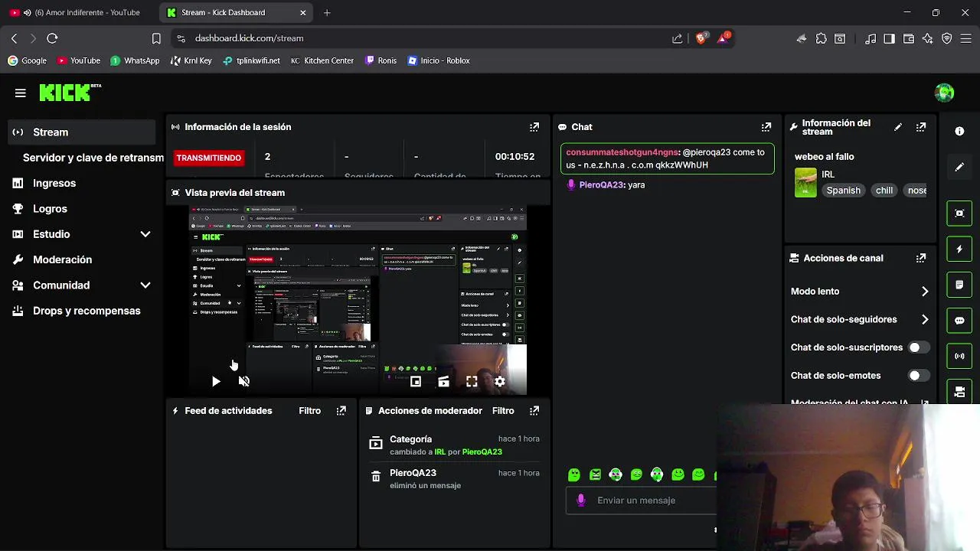Toggle the broadcast signal widget in the right rail
This screenshot has width=980, height=551.
coord(959,356)
